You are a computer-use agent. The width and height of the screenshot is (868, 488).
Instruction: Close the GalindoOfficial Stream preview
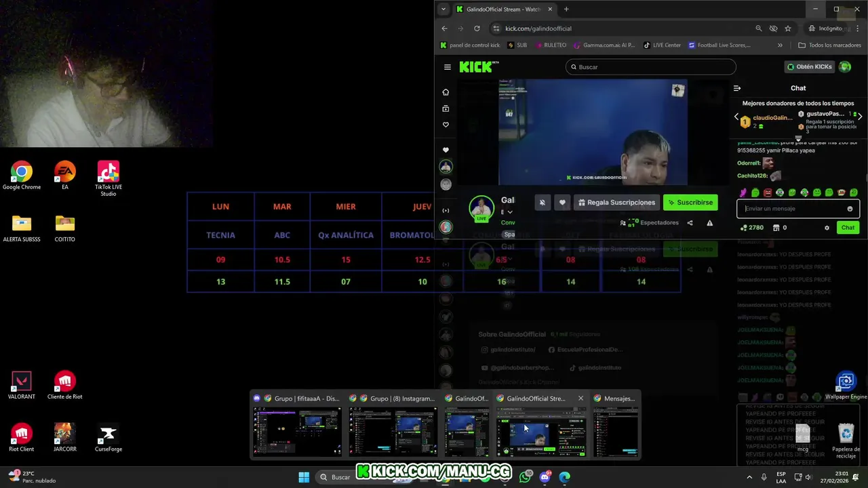tap(580, 399)
